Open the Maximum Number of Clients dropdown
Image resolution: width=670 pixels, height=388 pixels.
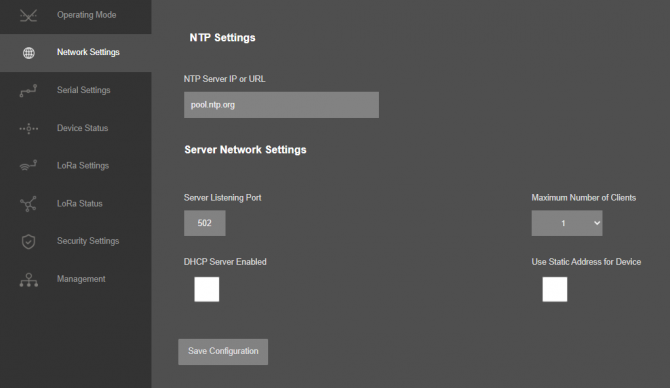pyautogui.click(x=567, y=223)
